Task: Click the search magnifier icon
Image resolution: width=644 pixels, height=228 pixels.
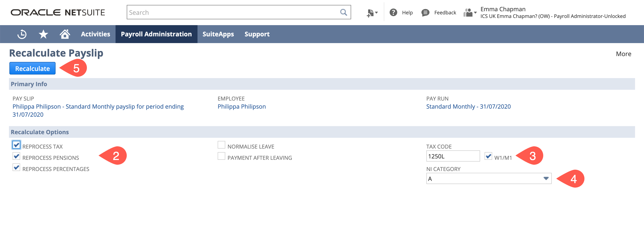Action: coord(343,12)
